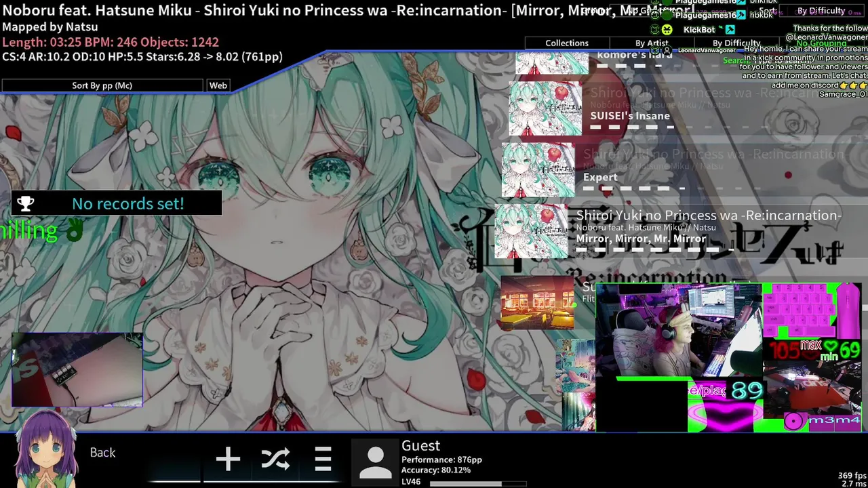Click the 369 fps counter

point(852,476)
